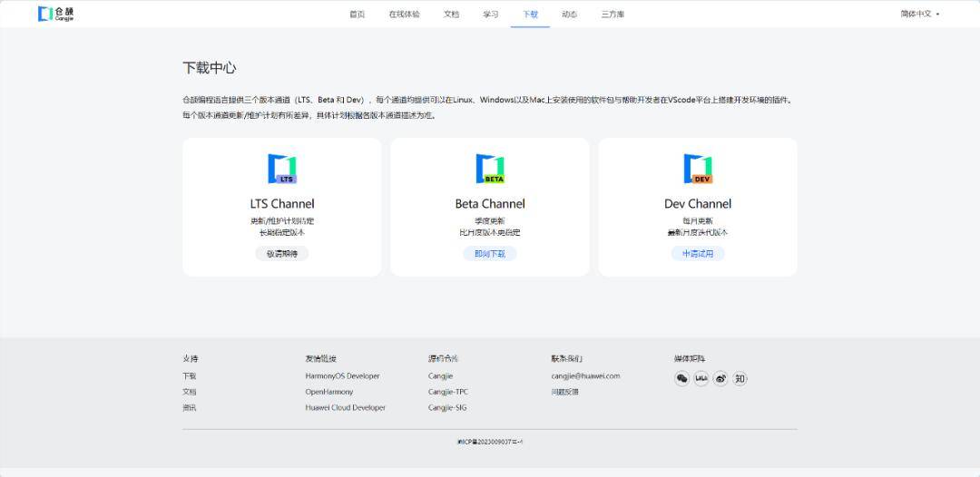Select the LTS Channel title text
Image resolution: width=980 pixels, height=477 pixels.
point(282,204)
